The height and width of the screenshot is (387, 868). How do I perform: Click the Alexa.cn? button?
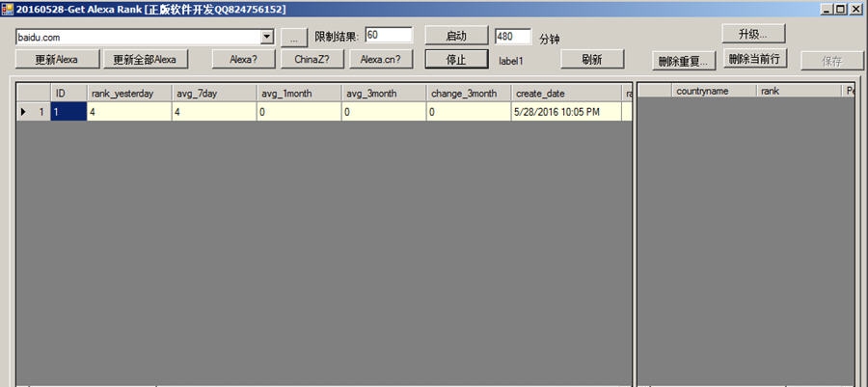pos(381,59)
